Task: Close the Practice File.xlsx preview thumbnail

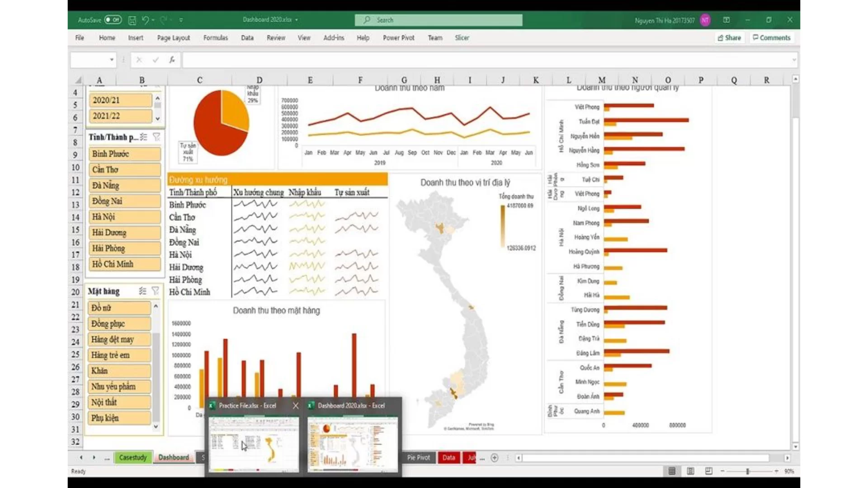Action: coord(296,406)
